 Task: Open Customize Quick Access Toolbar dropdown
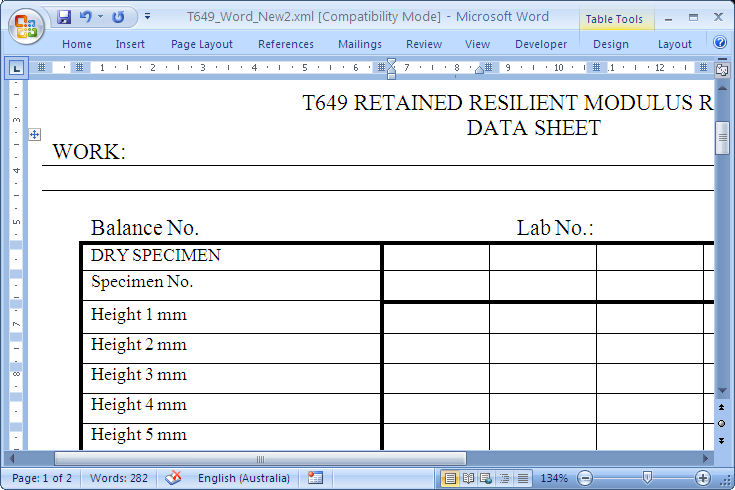148,17
